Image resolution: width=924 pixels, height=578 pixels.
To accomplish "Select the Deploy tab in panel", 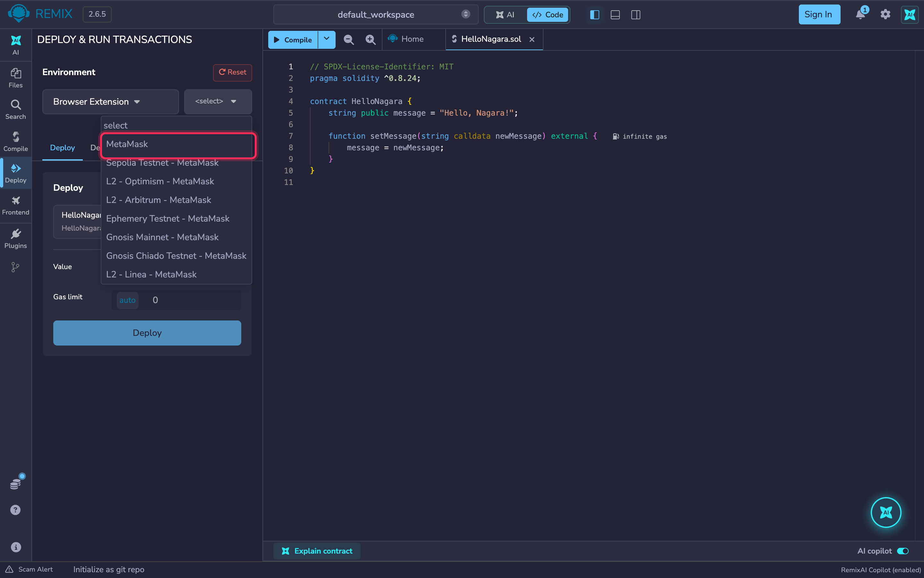I will click(x=62, y=148).
